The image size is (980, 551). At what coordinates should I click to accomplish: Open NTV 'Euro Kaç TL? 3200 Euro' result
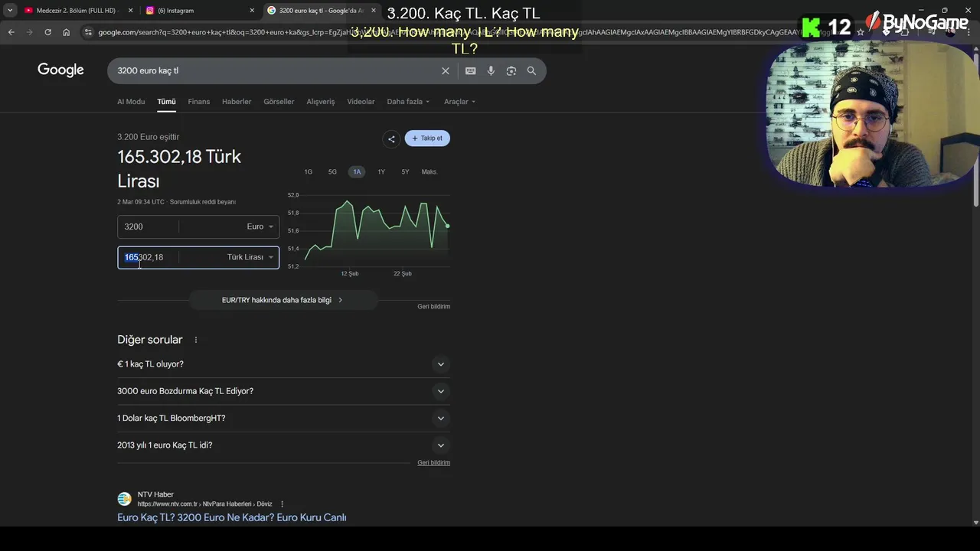[232, 517]
